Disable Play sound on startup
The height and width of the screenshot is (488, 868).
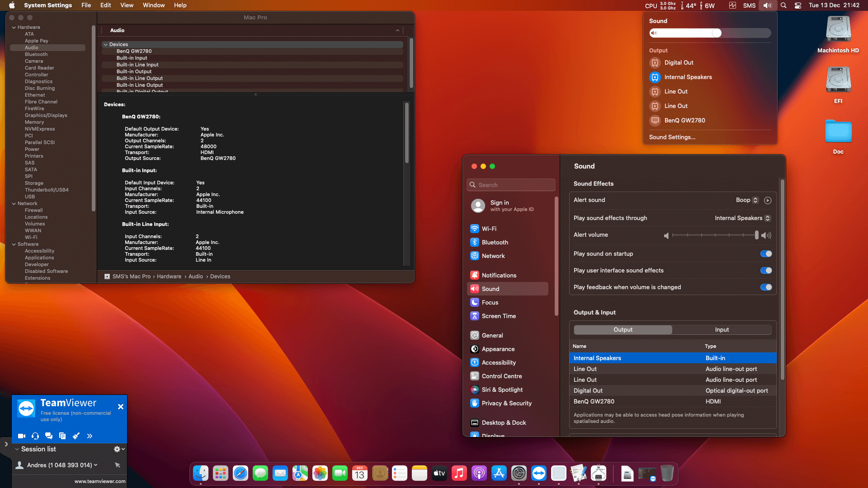click(765, 253)
